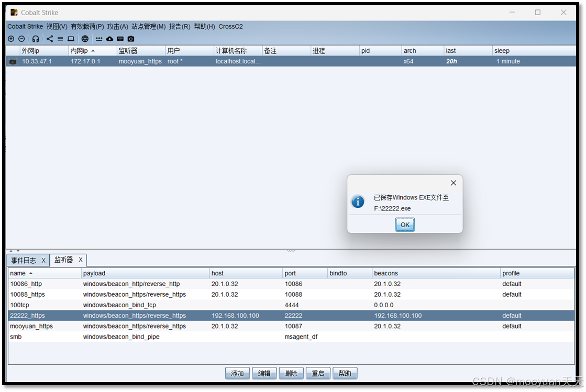Click the 帮助 button below listeners
The image size is (586, 392).
tap(345, 373)
